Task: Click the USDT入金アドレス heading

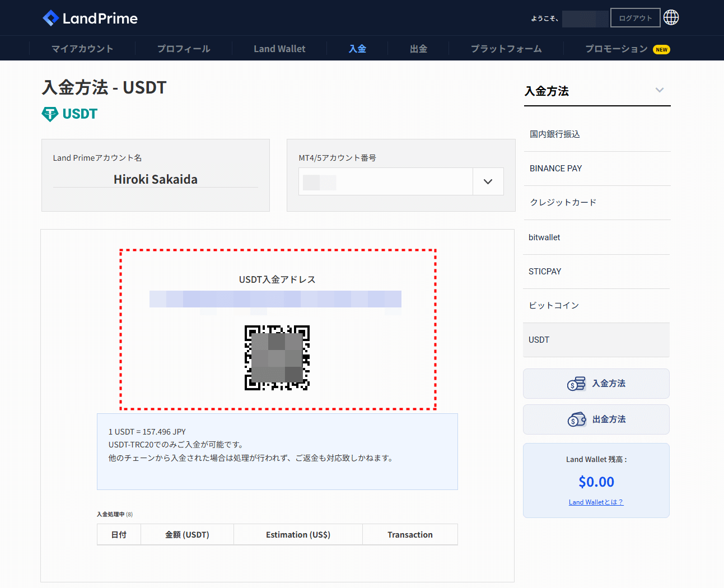Action: coord(277,279)
